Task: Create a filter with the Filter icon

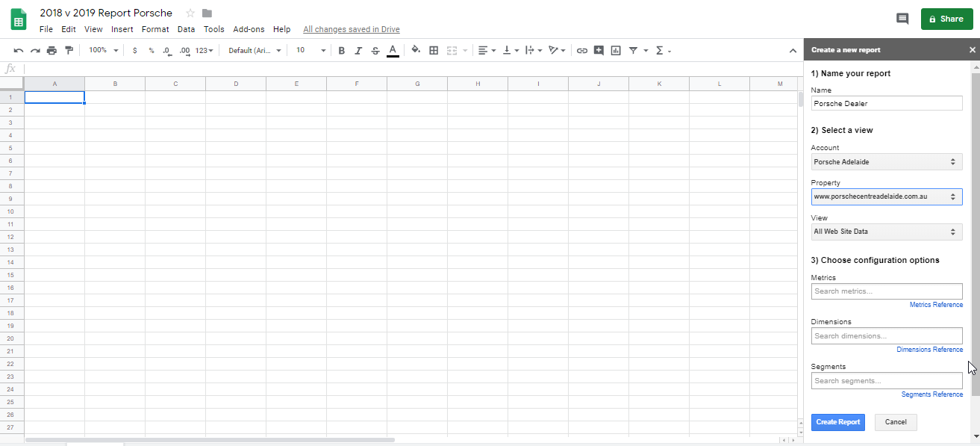Action: point(634,50)
